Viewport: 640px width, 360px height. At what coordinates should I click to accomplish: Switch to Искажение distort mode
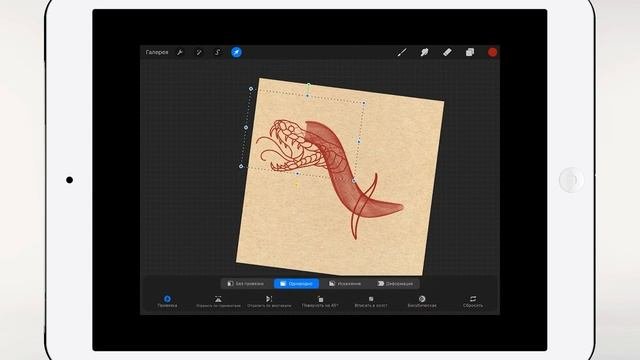click(x=345, y=283)
